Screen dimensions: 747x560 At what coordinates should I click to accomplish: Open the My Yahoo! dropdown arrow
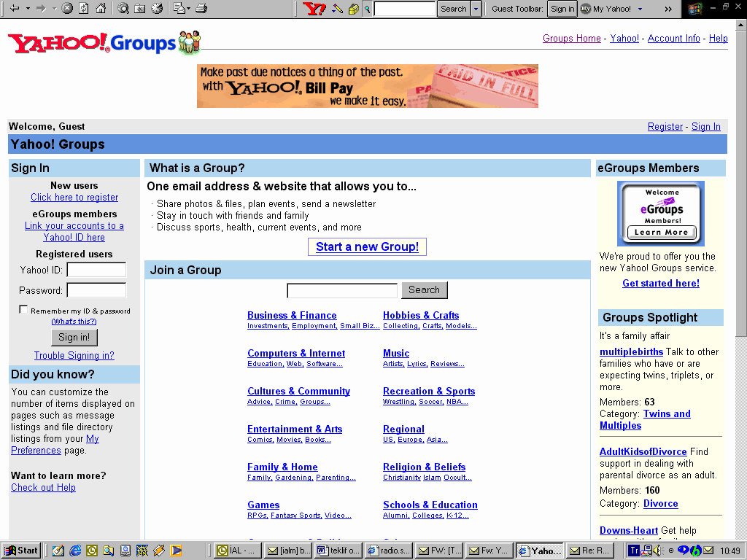click(640, 9)
